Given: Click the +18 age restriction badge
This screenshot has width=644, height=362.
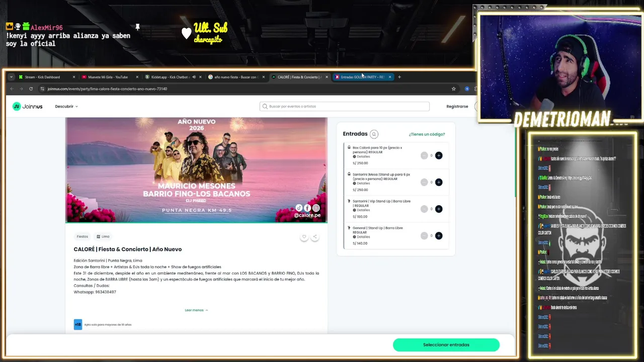Looking at the screenshot, I should pos(78,324).
